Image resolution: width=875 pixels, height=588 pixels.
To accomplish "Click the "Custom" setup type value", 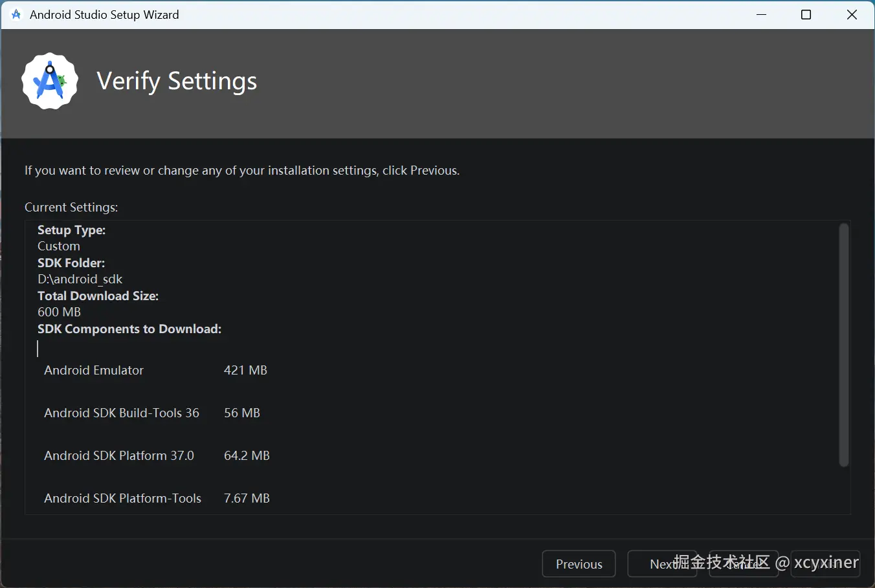I will point(59,246).
